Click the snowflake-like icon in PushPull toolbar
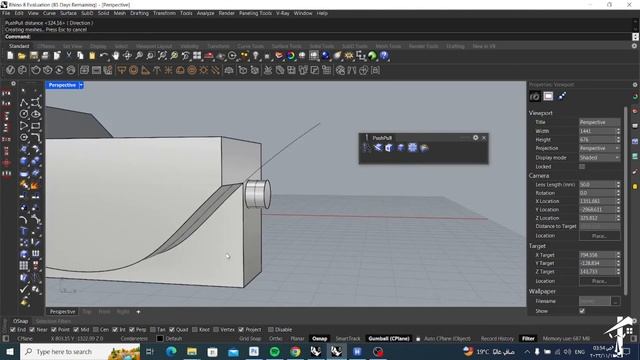 coord(413,148)
